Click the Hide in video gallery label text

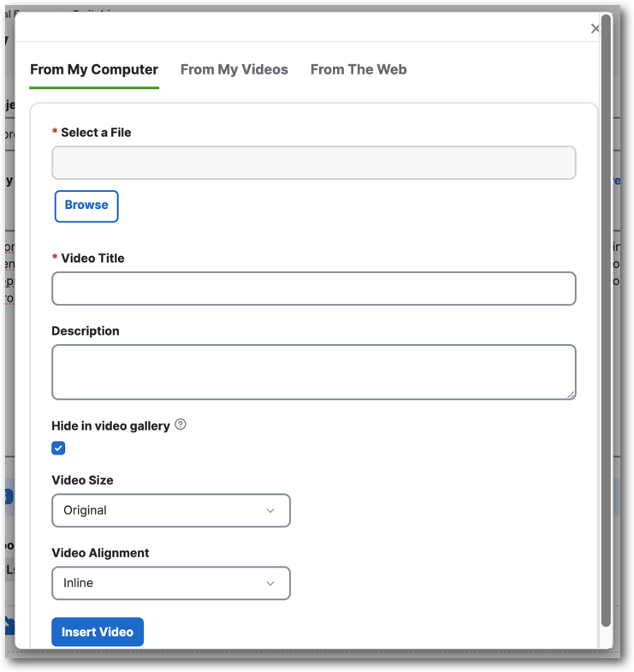(x=110, y=426)
